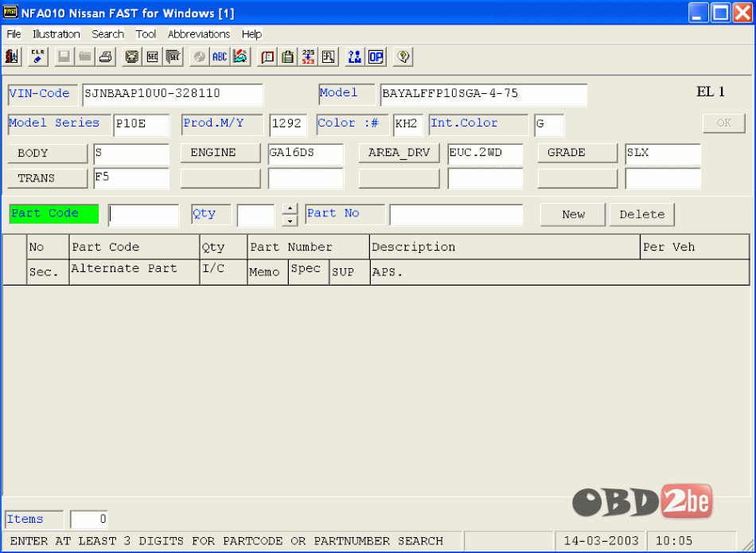Click the Model Series field showing P10E

point(142,125)
